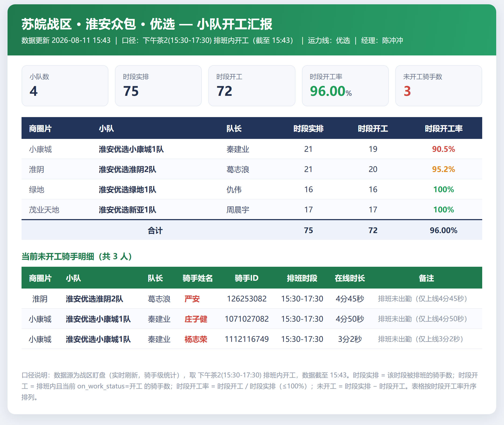
Task: Click the 合计 total row label
Action: point(155,230)
